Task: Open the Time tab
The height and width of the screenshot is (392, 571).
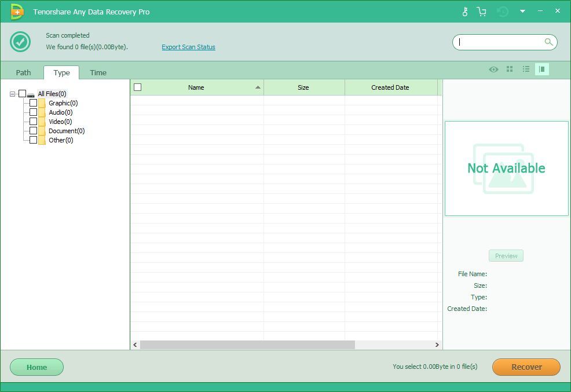Action: [98, 72]
